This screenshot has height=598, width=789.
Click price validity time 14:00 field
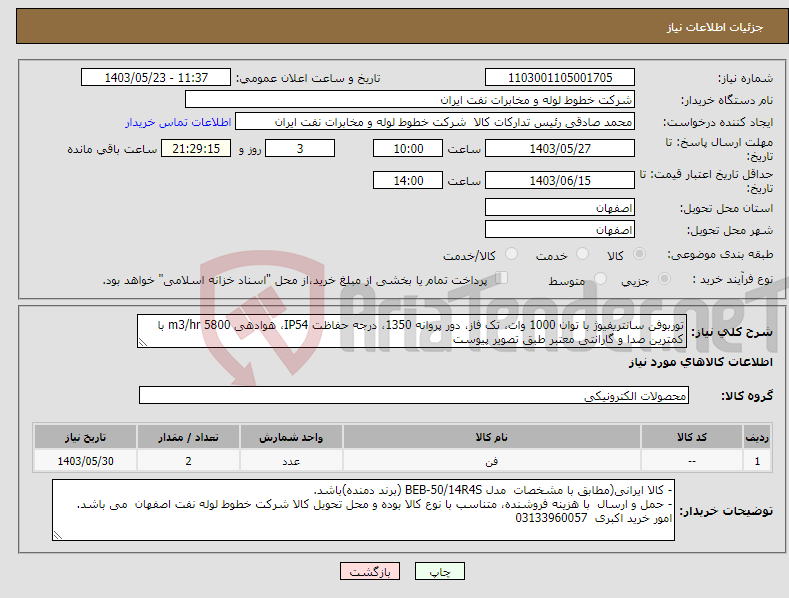coord(408,180)
